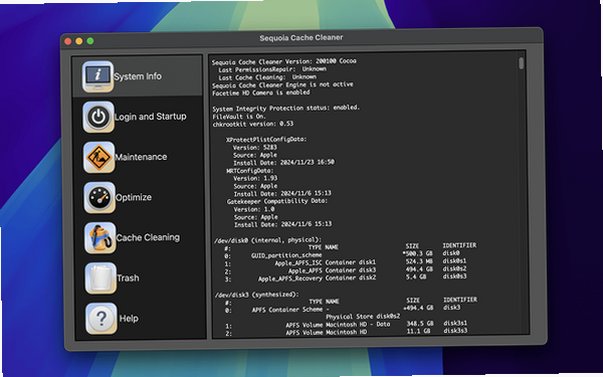Screen dimensions: 603x377
Task: Click the 'Version: 1.93' line
Action: pos(255,178)
